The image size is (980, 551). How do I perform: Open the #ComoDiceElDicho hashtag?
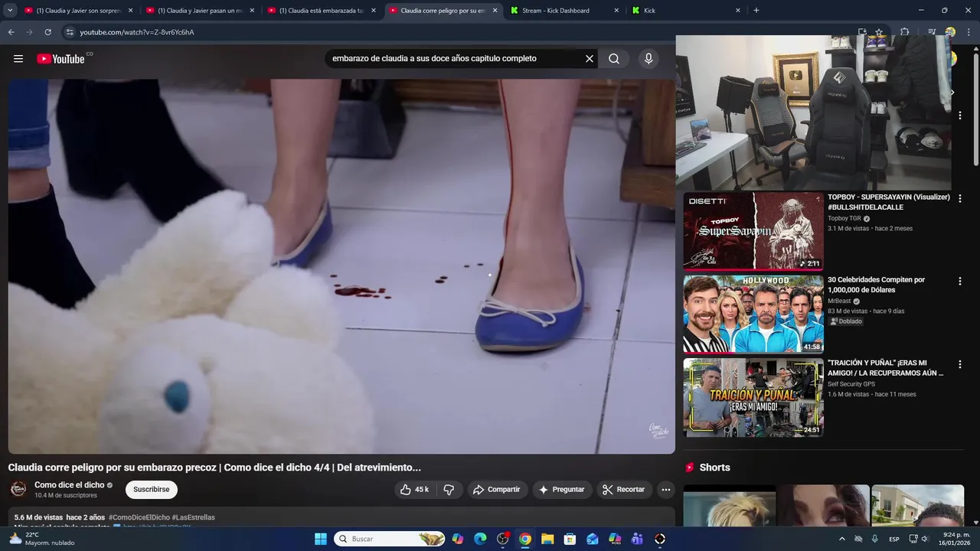pos(139,517)
